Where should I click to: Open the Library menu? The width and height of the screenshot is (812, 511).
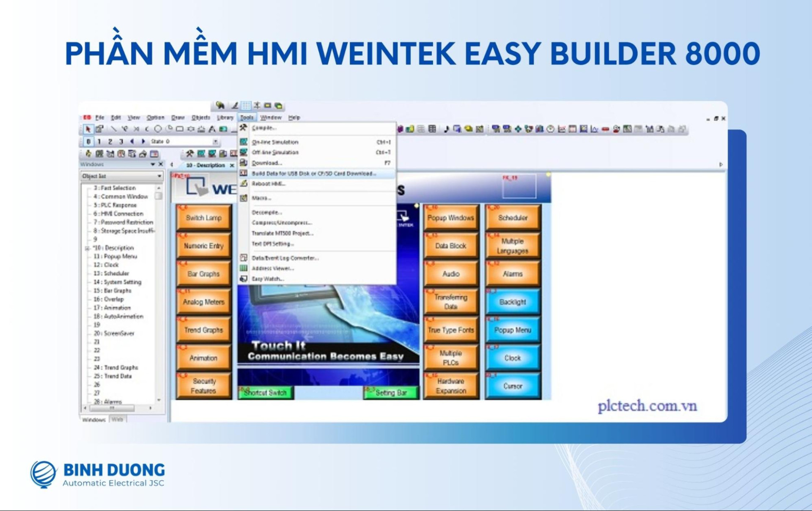click(x=225, y=118)
